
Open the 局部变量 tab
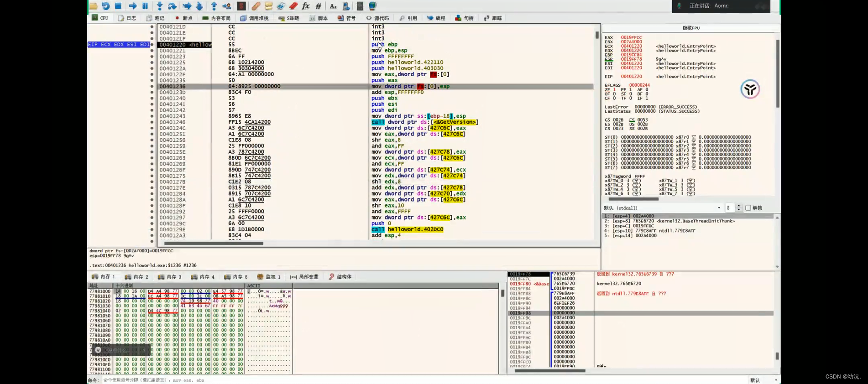pyautogui.click(x=304, y=276)
